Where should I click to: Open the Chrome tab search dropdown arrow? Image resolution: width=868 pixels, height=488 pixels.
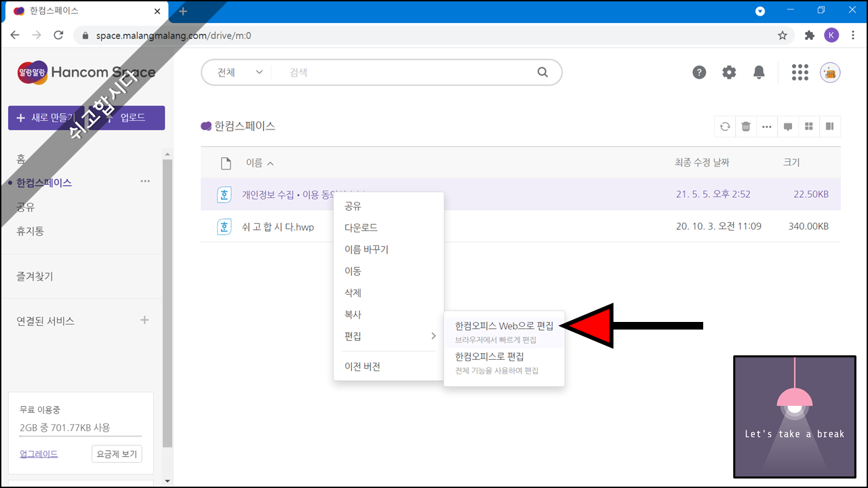[760, 12]
